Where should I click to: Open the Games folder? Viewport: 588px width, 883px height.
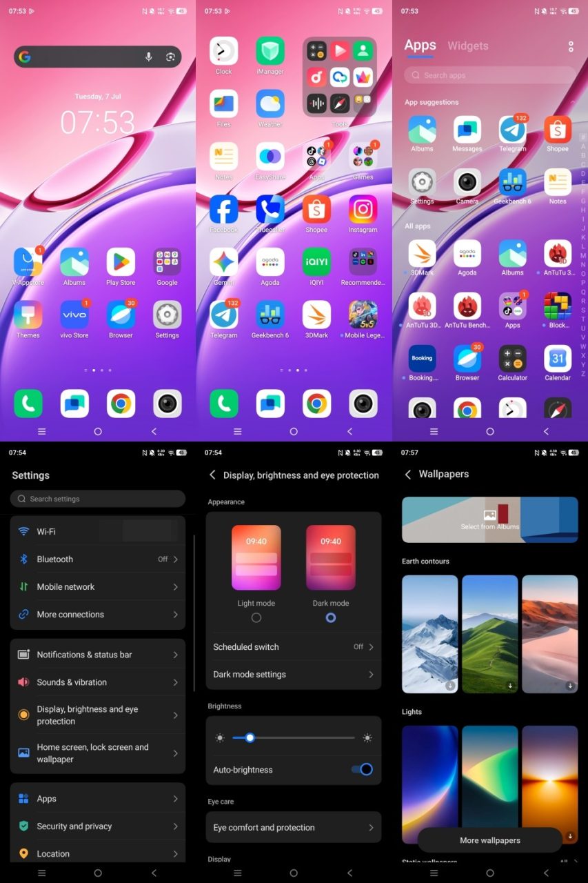(363, 157)
